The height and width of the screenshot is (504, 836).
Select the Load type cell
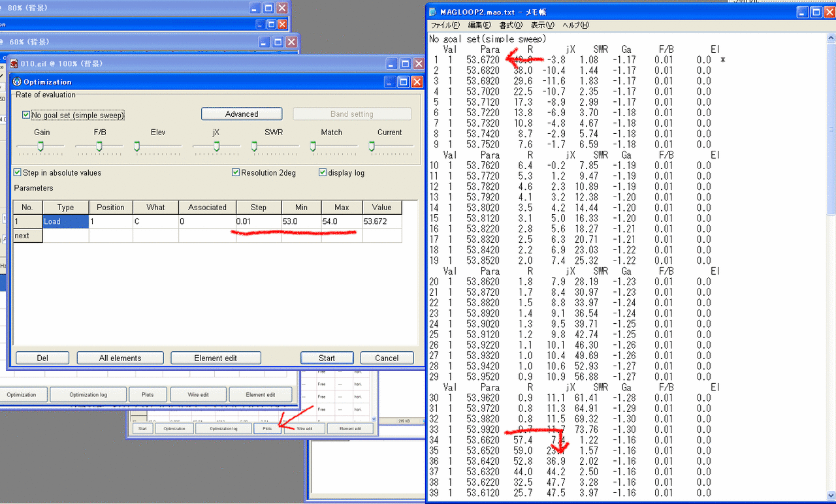[65, 221]
